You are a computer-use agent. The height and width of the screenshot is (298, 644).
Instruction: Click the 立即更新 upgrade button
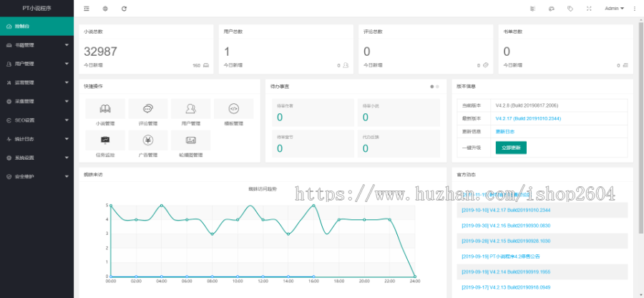[511, 147]
